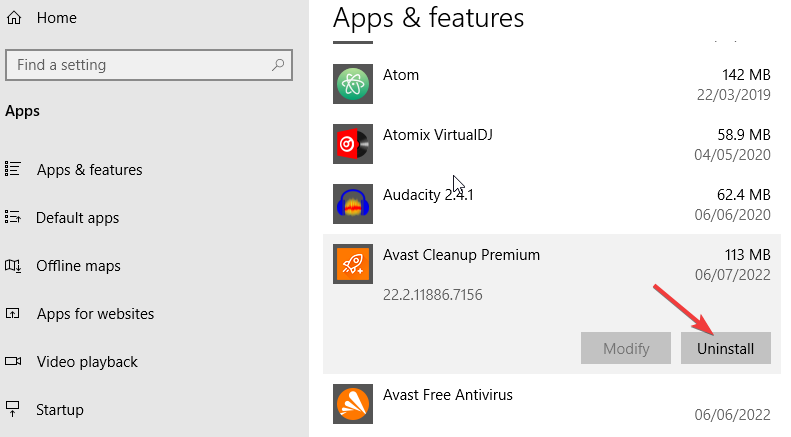The width and height of the screenshot is (791, 437).
Task: Click the Audacity headphones icon
Action: [352, 204]
